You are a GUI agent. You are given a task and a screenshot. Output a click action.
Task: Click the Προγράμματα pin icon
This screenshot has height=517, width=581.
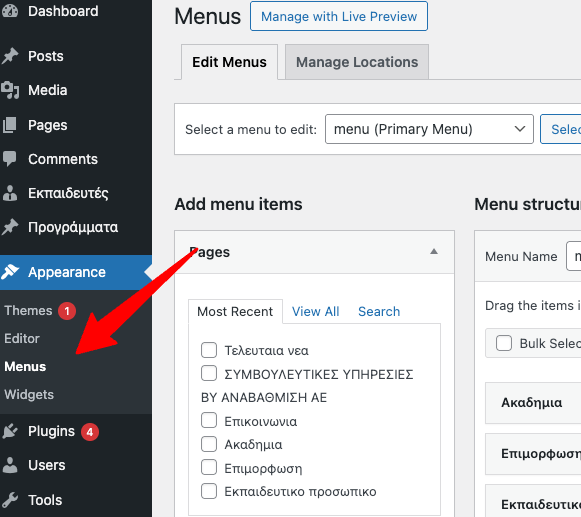coord(10,227)
